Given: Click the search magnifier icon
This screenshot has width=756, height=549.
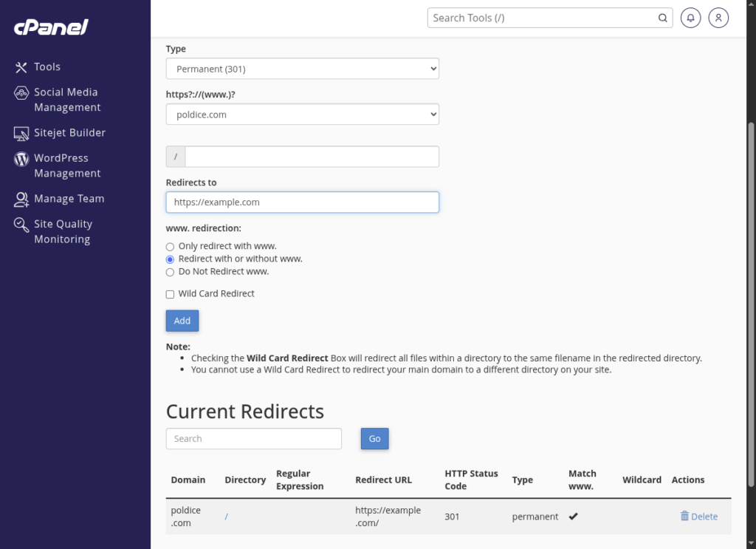Looking at the screenshot, I should click(x=662, y=18).
